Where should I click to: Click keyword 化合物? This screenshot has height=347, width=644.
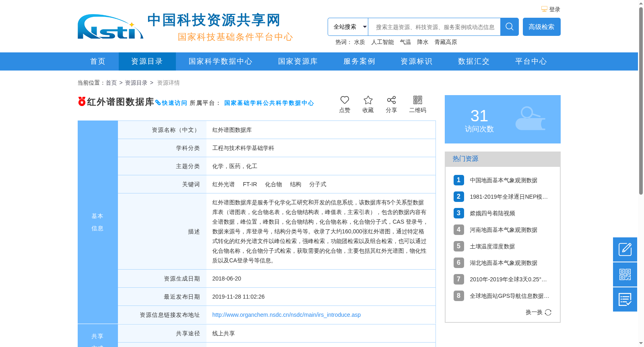273,184
